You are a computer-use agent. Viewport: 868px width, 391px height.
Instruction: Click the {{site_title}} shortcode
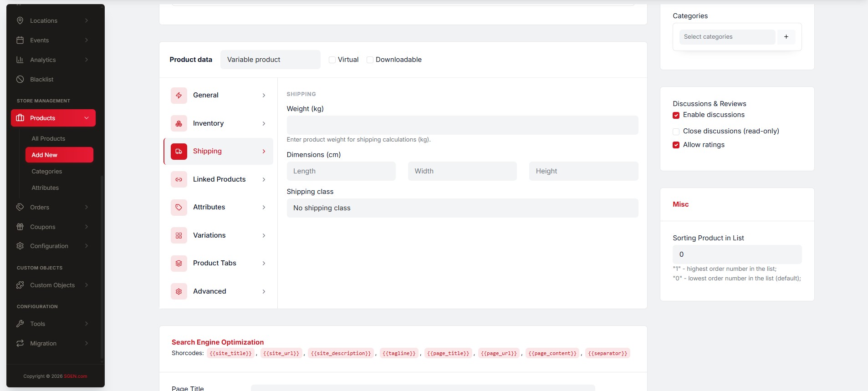(230, 353)
